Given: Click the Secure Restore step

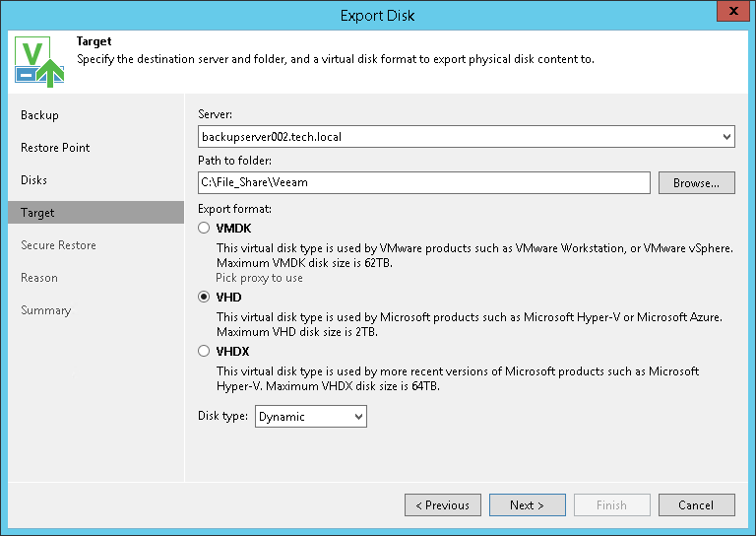Looking at the screenshot, I should 58,245.
